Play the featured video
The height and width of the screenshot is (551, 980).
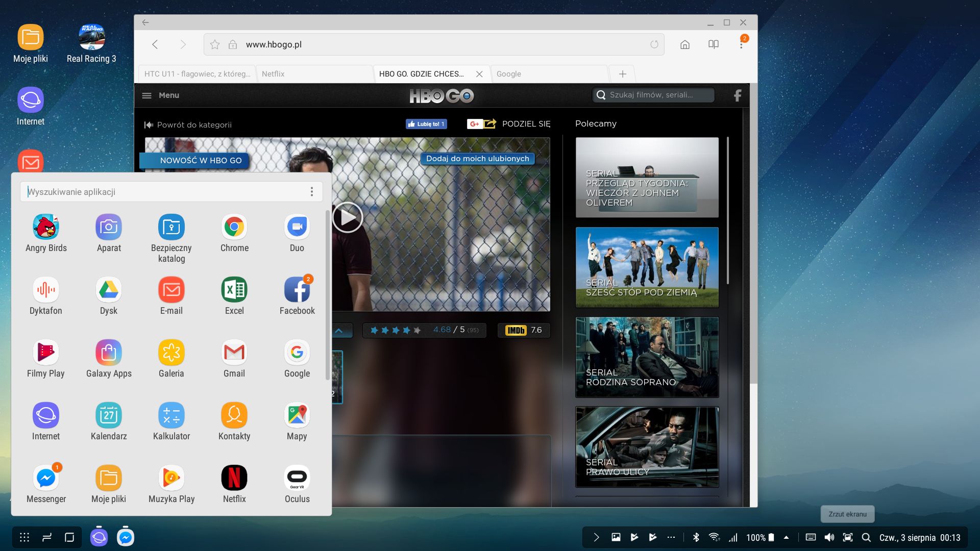348,217
